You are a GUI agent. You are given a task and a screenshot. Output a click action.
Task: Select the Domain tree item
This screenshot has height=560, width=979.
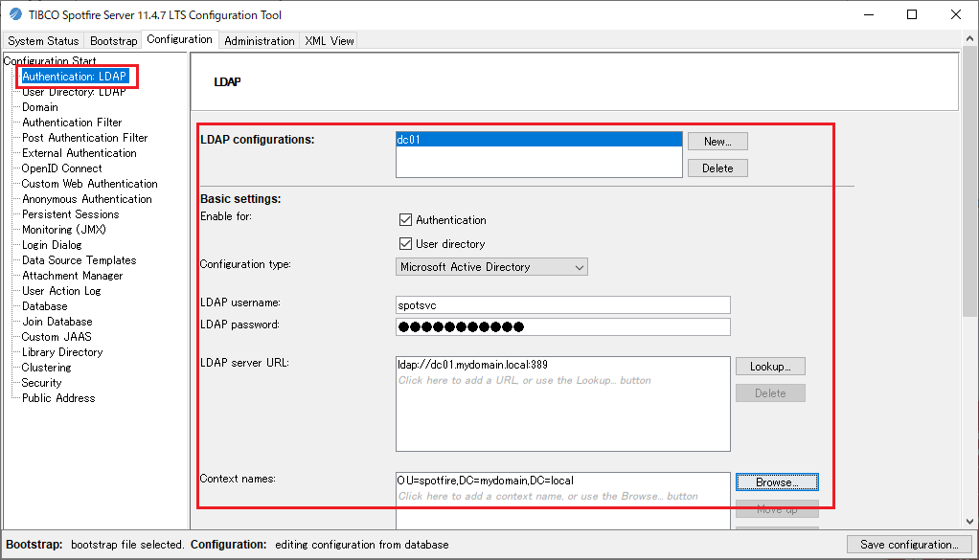(40, 107)
